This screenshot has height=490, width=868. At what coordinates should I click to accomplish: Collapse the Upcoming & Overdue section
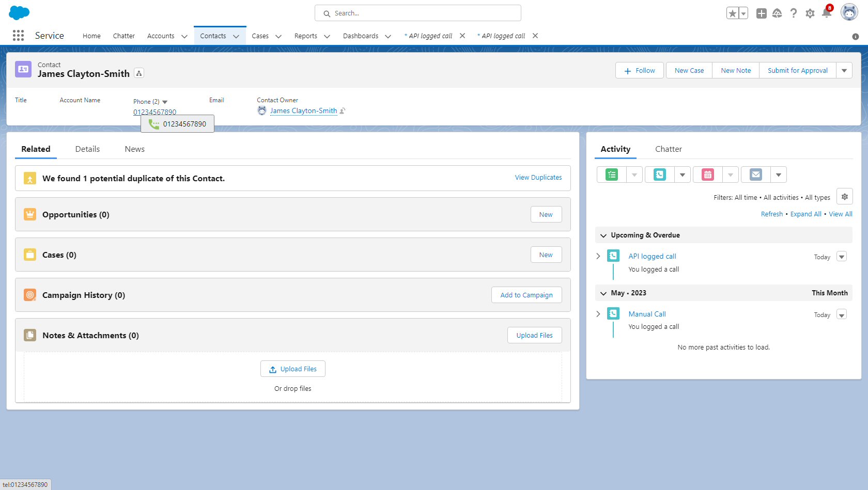point(603,235)
